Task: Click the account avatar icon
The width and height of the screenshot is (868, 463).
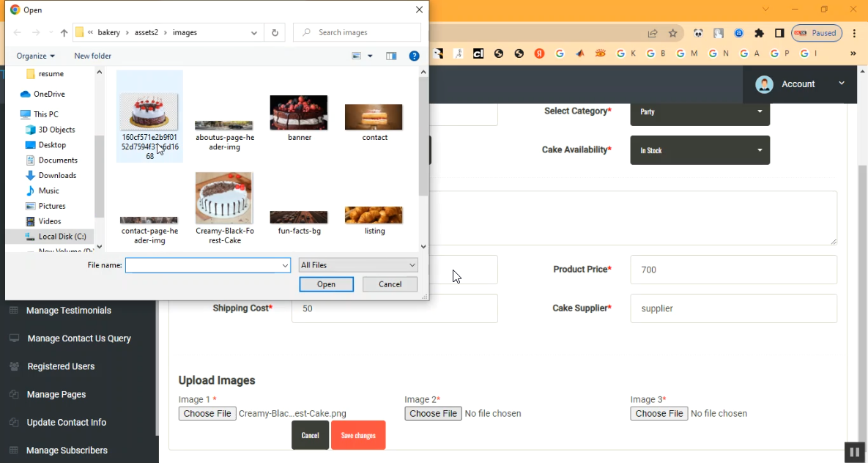Action: (764, 84)
